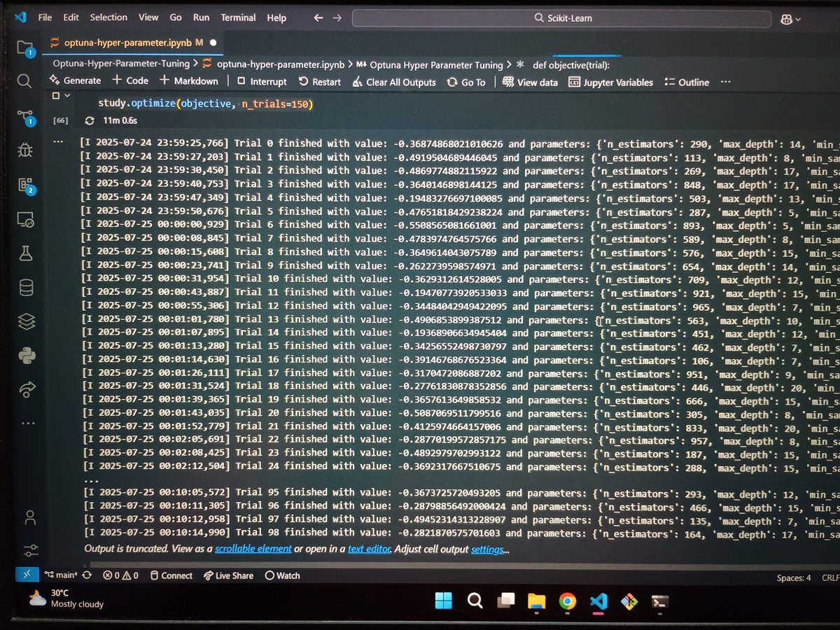Switch to Google Chrome on the taskbar
Image resolution: width=840 pixels, height=630 pixels.
[567, 601]
